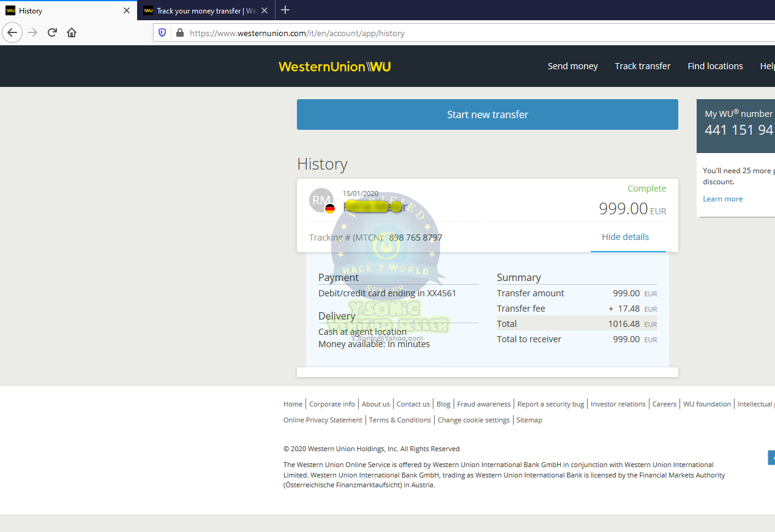775x532 pixels.
Task: Click the Total to receiver row label
Action: (529, 339)
